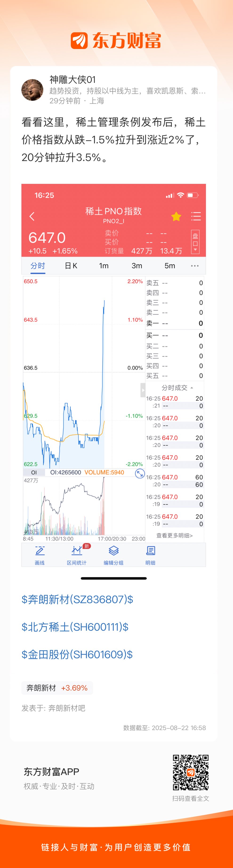This screenshot has width=233, height=868.
Task: Toggle the 分时成交 sort arrow
Action: pyautogui.click(x=192, y=388)
